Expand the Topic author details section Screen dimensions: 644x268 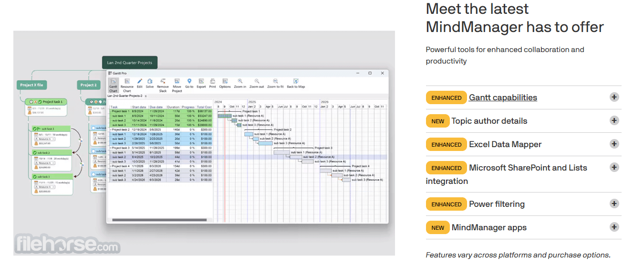pos(614,120)
